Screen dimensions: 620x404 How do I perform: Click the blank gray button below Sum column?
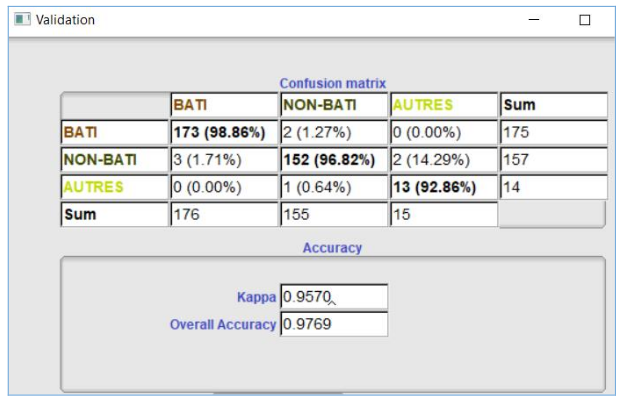tap(552, 214)
